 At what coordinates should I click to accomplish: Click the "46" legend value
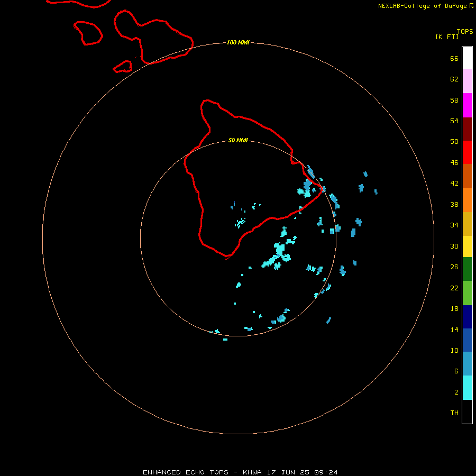pyautogui.click(x=454, y=163)
